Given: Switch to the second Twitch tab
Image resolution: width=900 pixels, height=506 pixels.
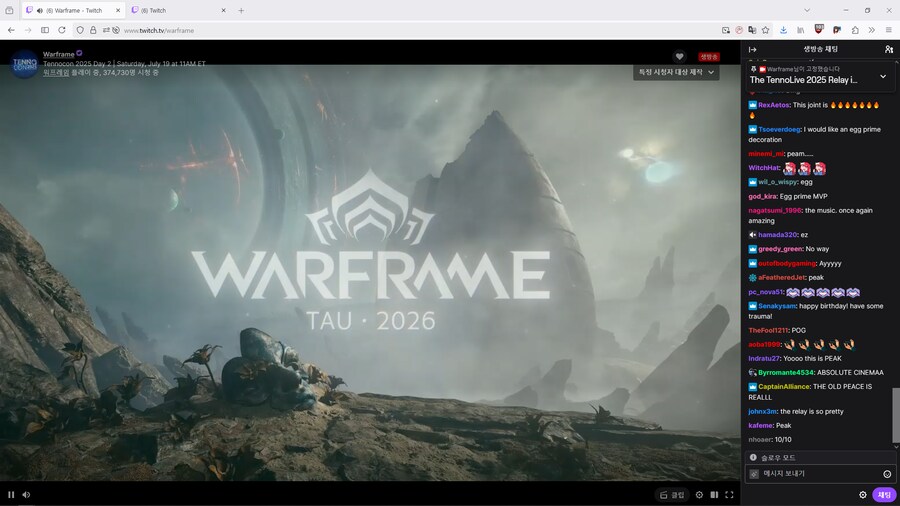Looking at the screenshot, I should [178, 10].
